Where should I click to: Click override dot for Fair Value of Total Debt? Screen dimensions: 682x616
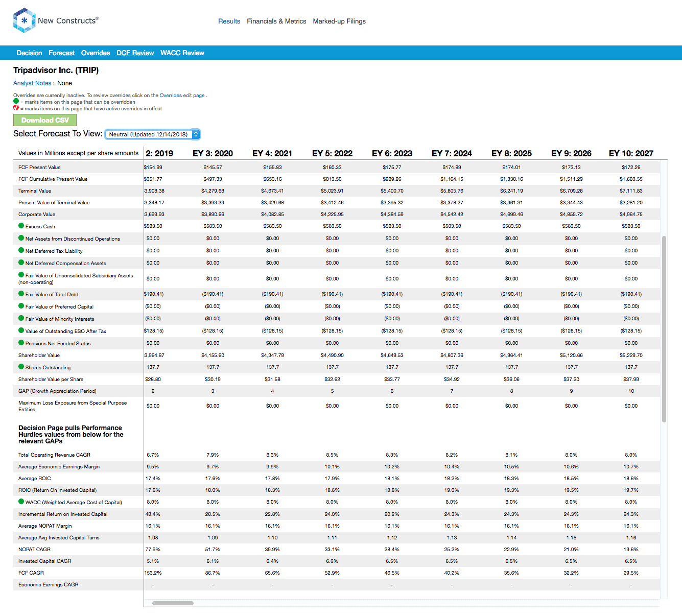[21, 294]
